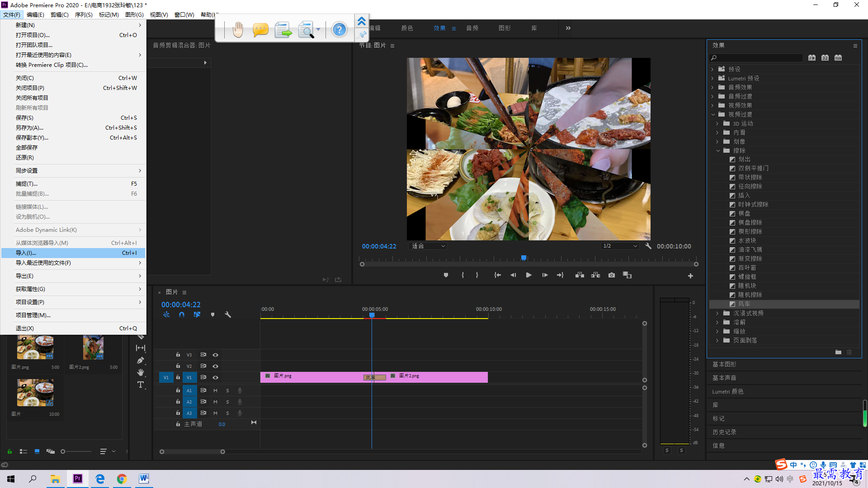Click the Add Marker button in monitor
Screen dimensions: 868x488
(446, 275)
